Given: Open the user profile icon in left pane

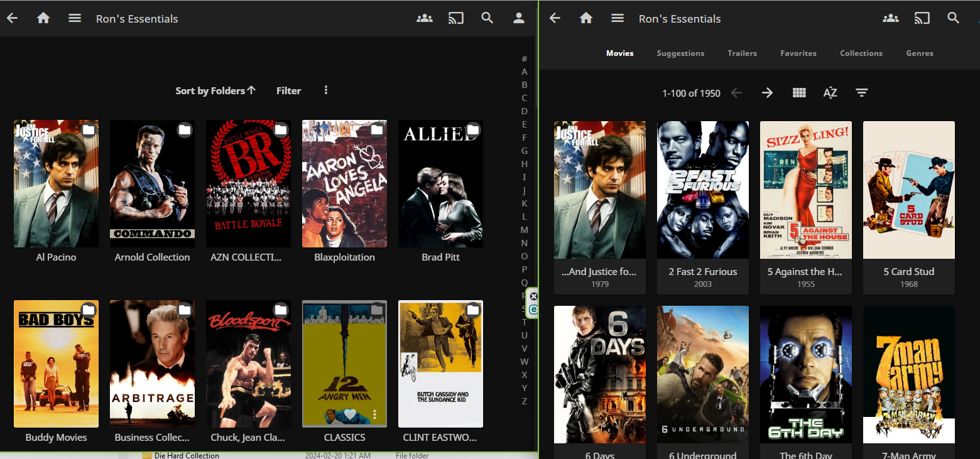Looking at the screenshot, I should [x=519, y=18].
